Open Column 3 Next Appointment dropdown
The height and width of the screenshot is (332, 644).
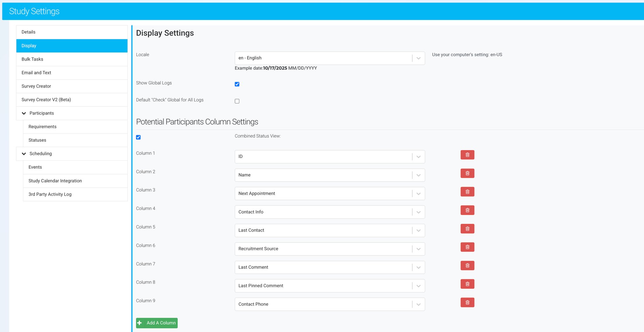[330, 193]
